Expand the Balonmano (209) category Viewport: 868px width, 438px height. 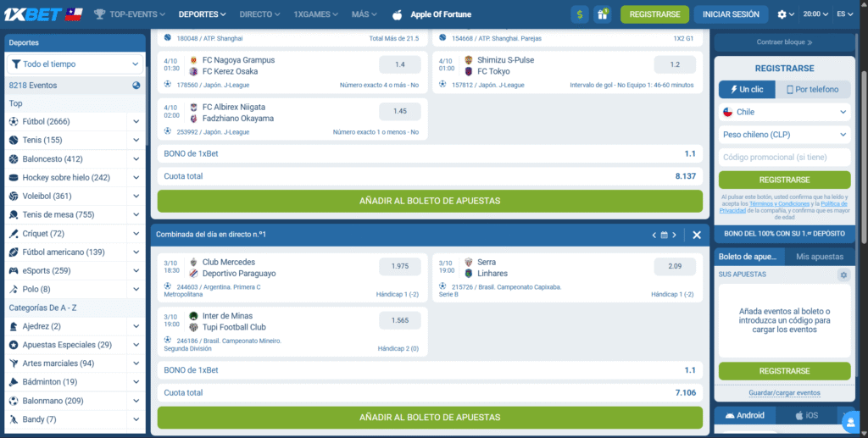coord(136,401)
